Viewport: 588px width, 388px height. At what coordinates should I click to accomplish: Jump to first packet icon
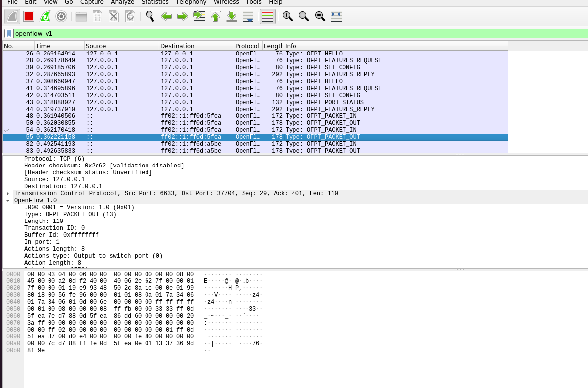(x=215, y=16)
